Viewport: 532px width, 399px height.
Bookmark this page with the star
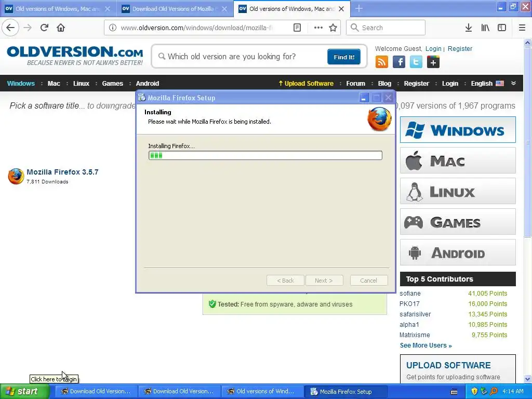[333, 28]
